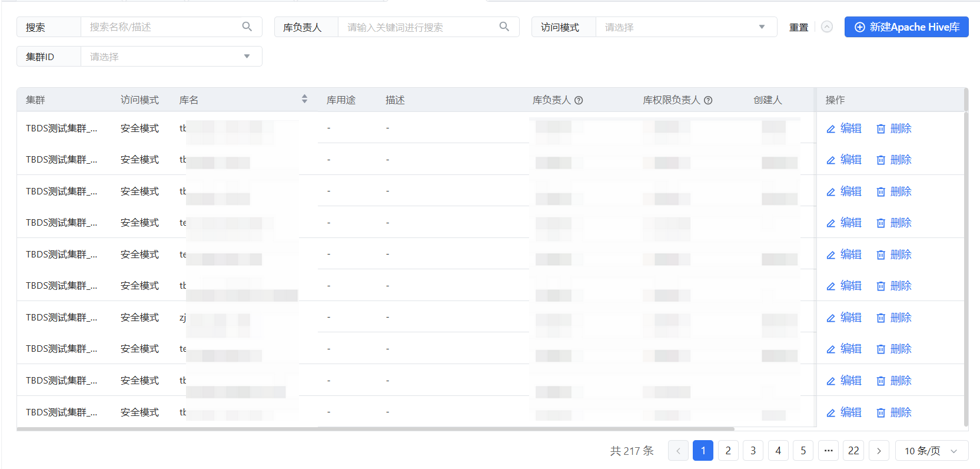
Task: Click the help icon beside 库权限负责人 header
Action: (708, 100)
